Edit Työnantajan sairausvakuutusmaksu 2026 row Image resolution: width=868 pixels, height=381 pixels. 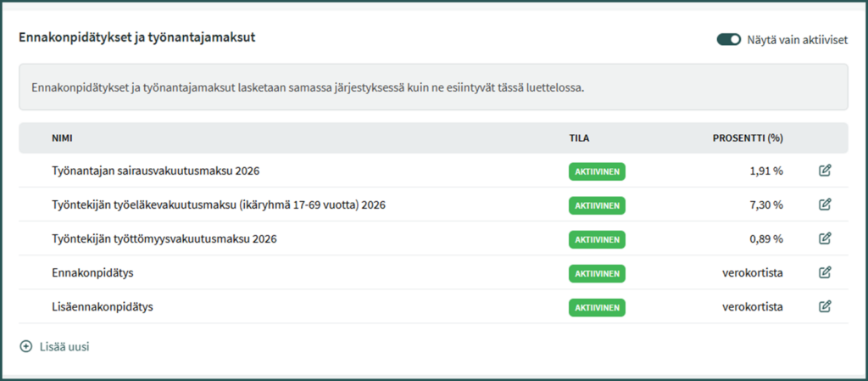pos(825,171)
